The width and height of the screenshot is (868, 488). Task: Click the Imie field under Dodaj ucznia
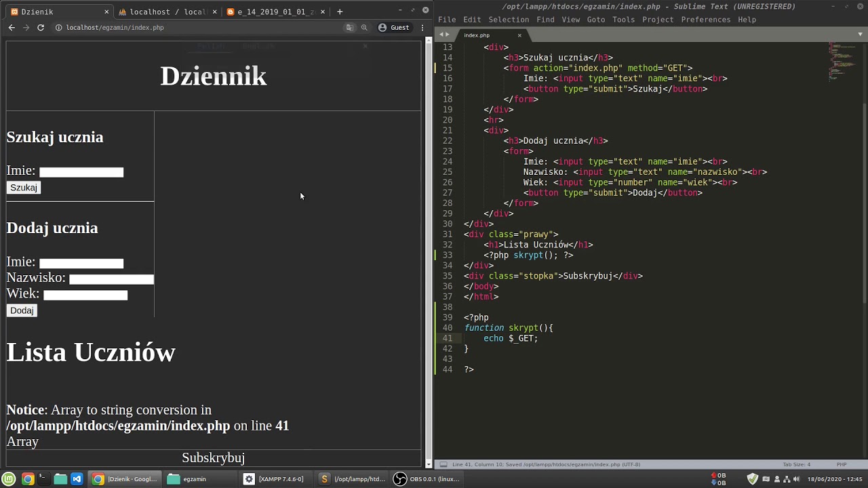81,264
